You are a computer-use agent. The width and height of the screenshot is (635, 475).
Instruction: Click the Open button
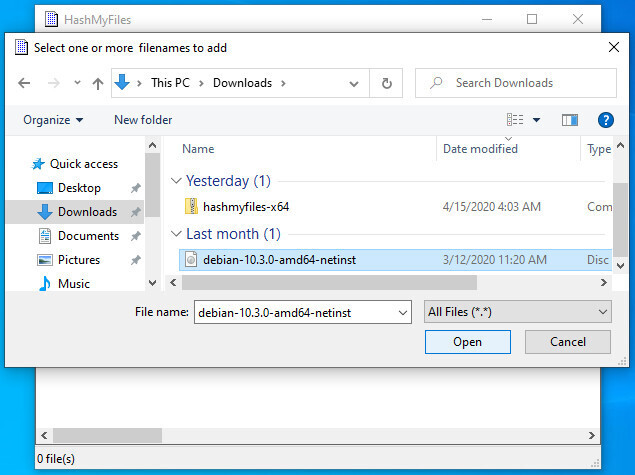pos(468,342)
